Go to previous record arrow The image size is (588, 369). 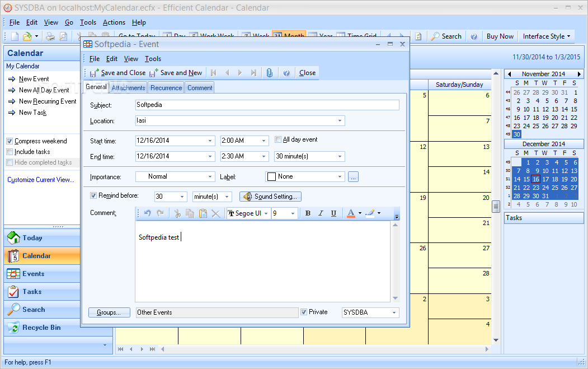(x=227, y=73)
